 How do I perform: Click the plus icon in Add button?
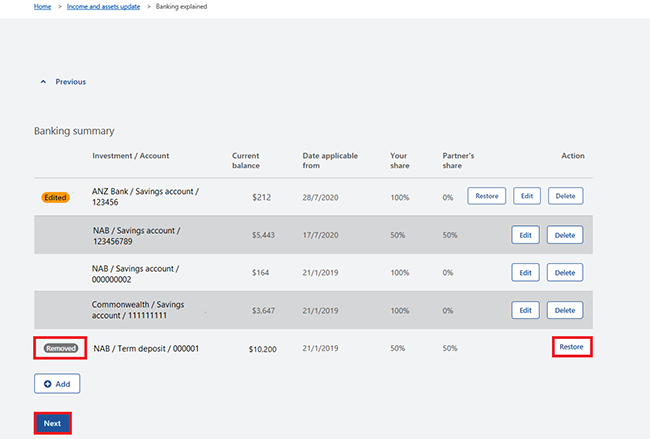pyautogui.click(x=48, y=384)
